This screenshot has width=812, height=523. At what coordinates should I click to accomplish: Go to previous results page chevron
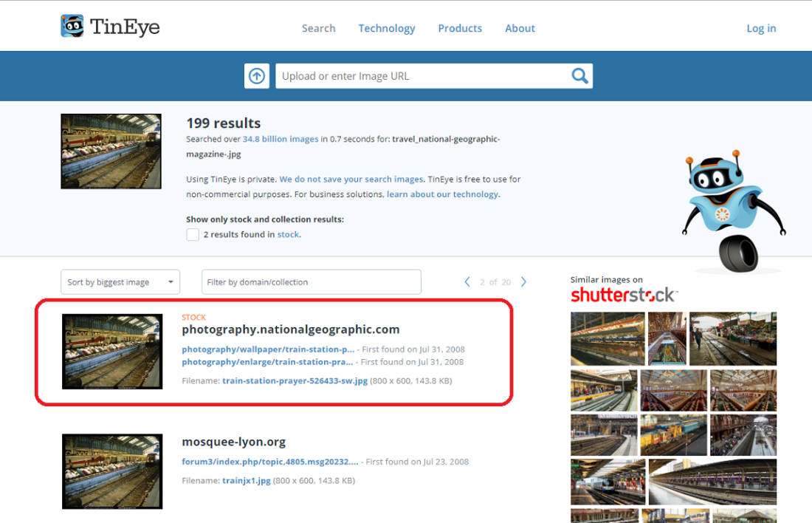point(467,282)
